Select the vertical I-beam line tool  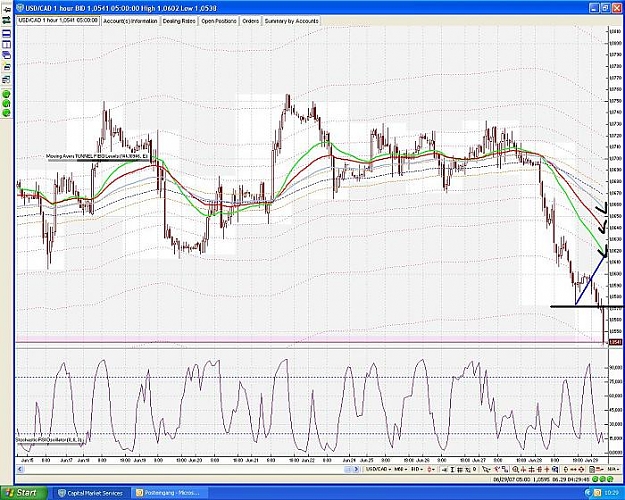click(x=452, y=469)
